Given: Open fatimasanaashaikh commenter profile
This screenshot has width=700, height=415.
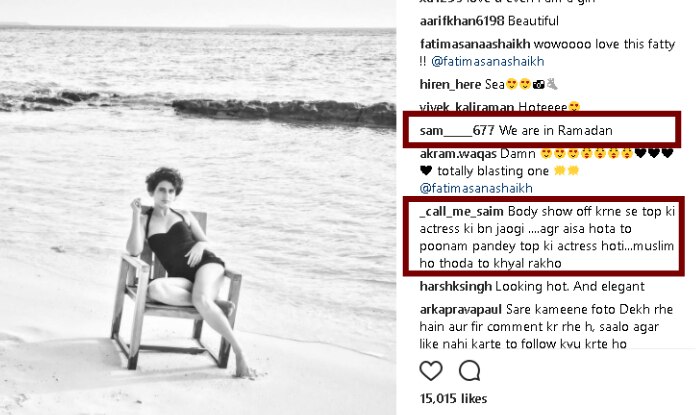Looking at the screenshot, I should (475, 44).
